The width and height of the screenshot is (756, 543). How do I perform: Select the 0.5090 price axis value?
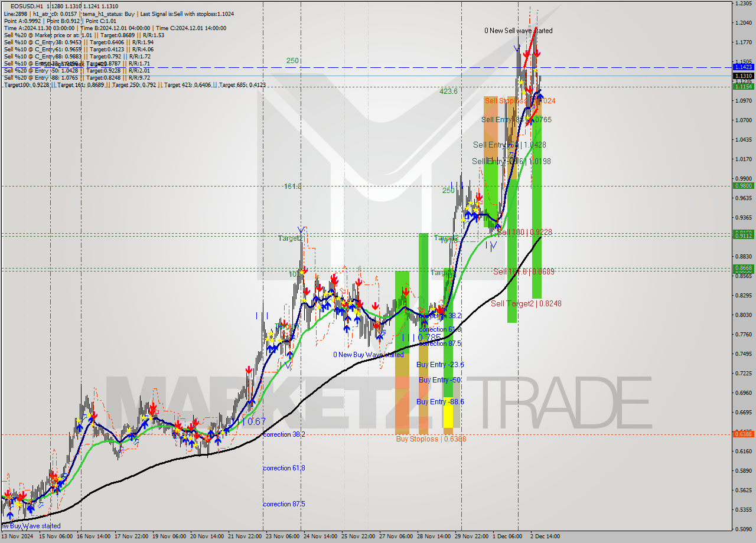[743, 529]
